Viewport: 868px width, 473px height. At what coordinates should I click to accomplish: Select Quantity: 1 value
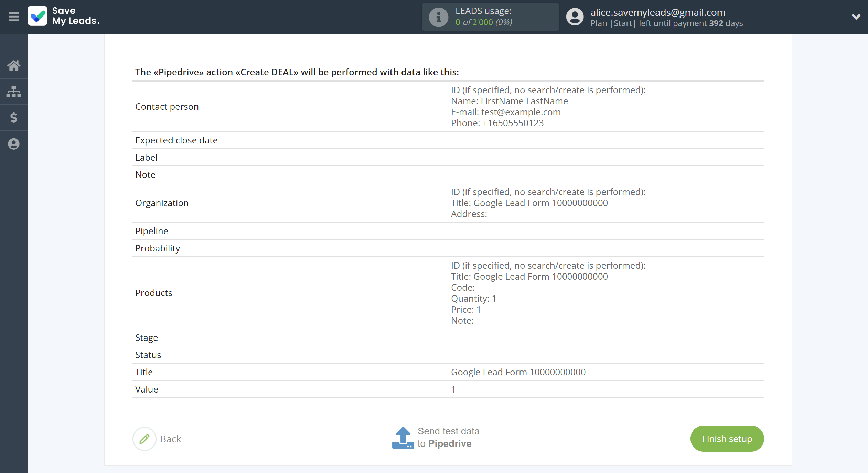coord(473,298)
